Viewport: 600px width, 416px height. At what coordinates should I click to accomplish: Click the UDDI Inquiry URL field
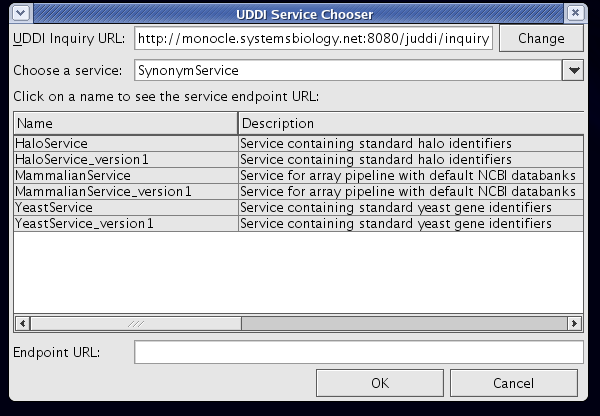[313, 39]
